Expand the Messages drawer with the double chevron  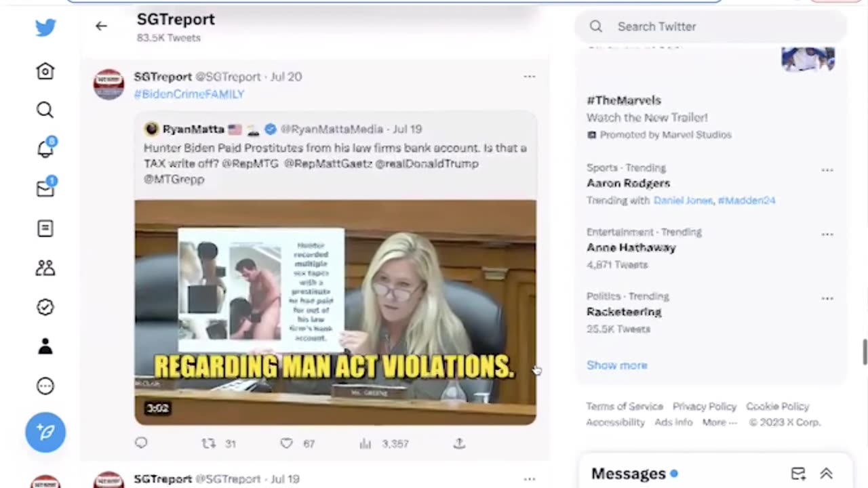point(826,474)
